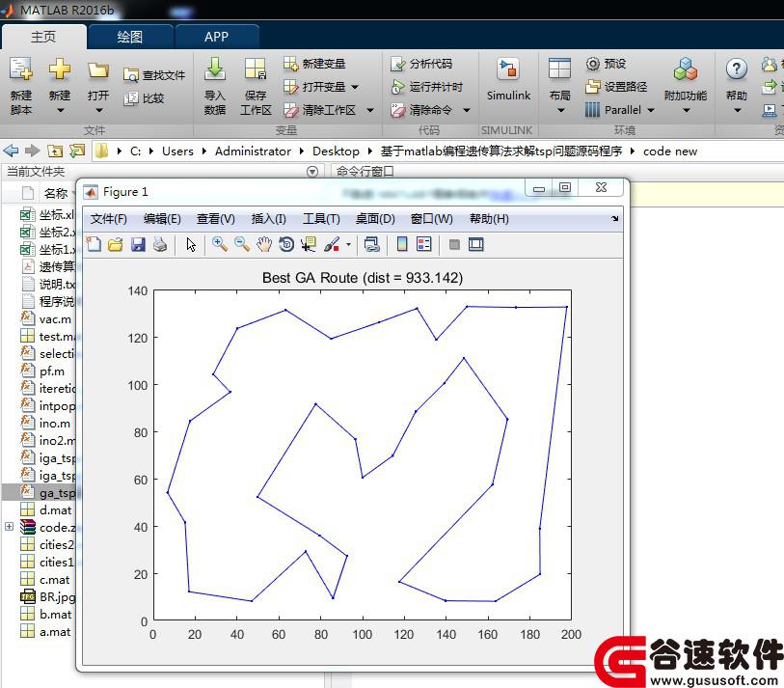Toggle the Data Cursor tool

point(309,244)
